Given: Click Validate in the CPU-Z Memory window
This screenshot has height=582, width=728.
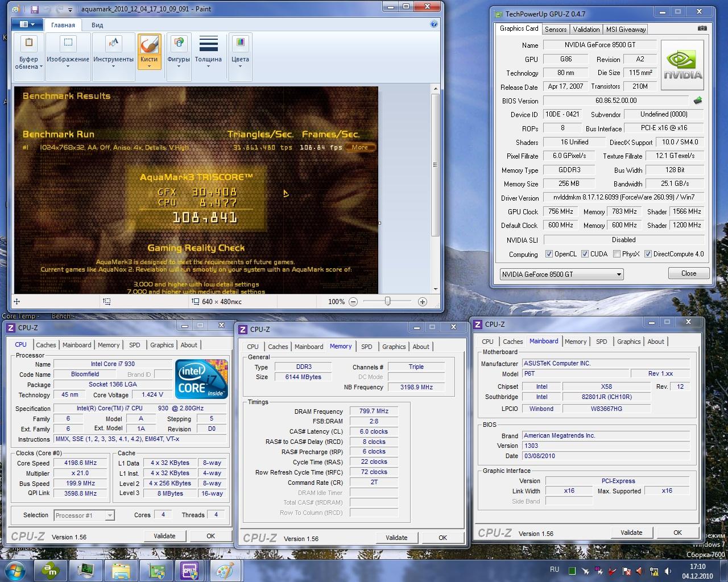Looking at the screenshot, I should click(x=396, y=538).
